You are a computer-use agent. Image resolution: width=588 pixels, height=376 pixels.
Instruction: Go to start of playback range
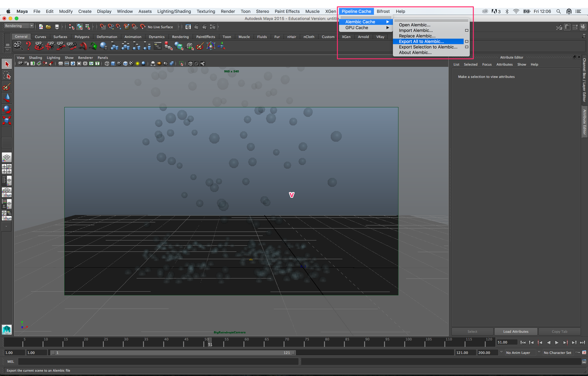[x=523, y=343]
